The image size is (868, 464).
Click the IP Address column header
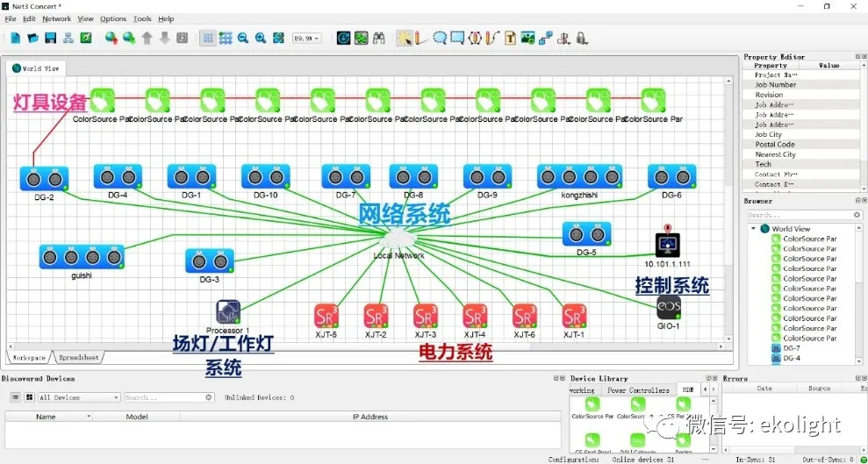(x=369, y=417)
